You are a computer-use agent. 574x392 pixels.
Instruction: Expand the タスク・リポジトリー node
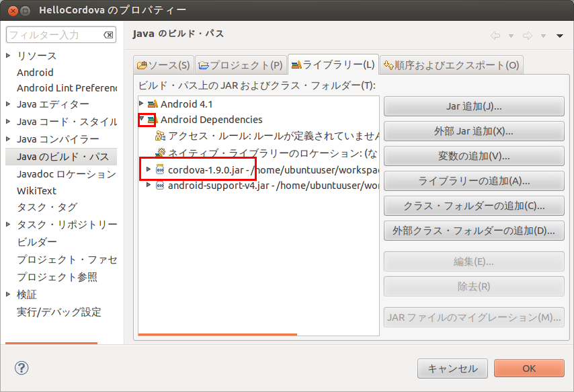(8, 224)
